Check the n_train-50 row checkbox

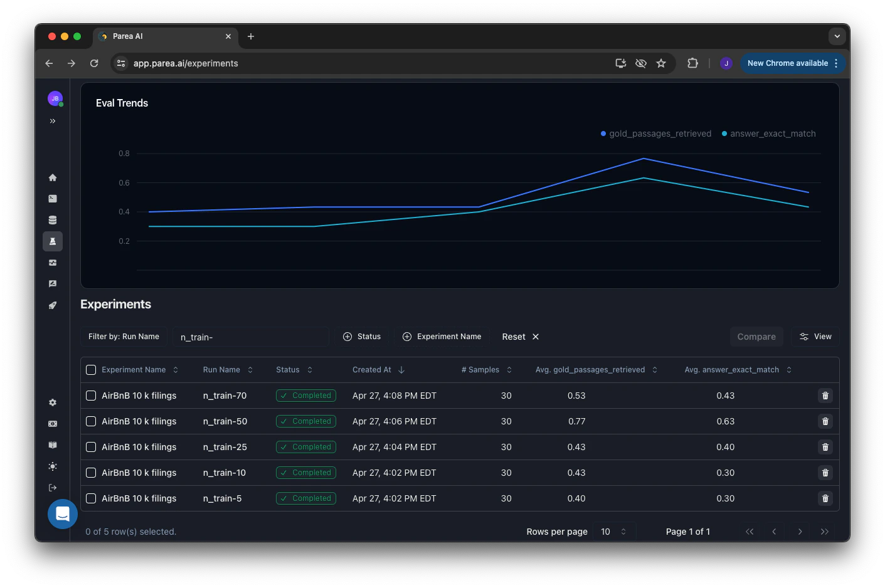(90, 421)
